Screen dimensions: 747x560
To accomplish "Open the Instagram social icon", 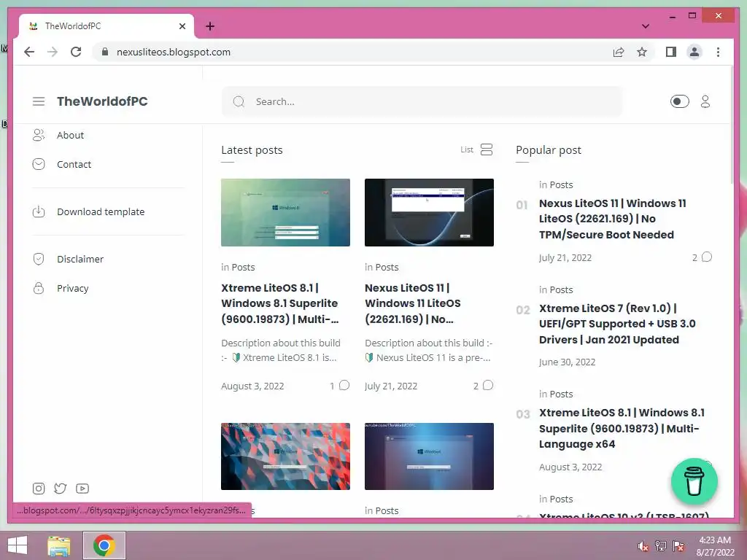I will pyautogui.click(x=39, y=489).
